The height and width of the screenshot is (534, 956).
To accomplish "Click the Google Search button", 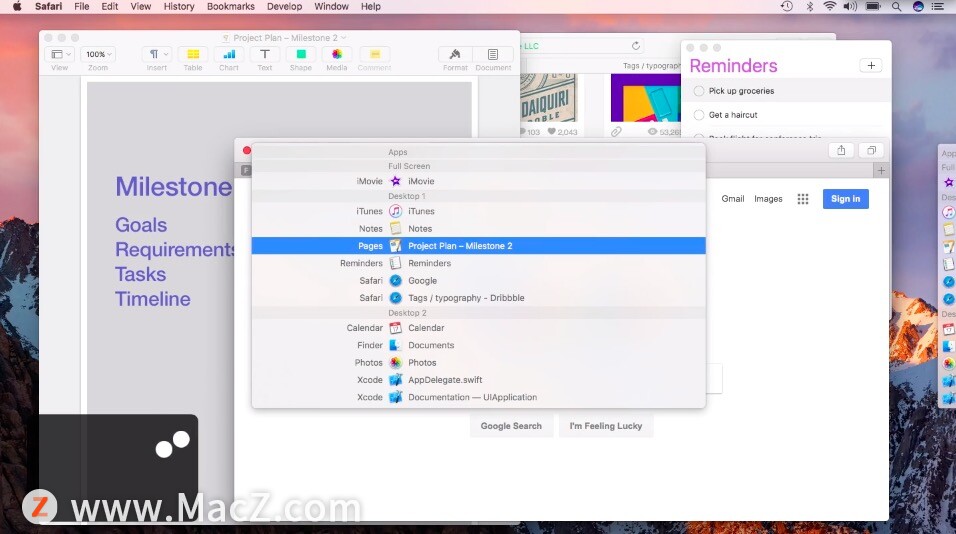I will (511, 426).
